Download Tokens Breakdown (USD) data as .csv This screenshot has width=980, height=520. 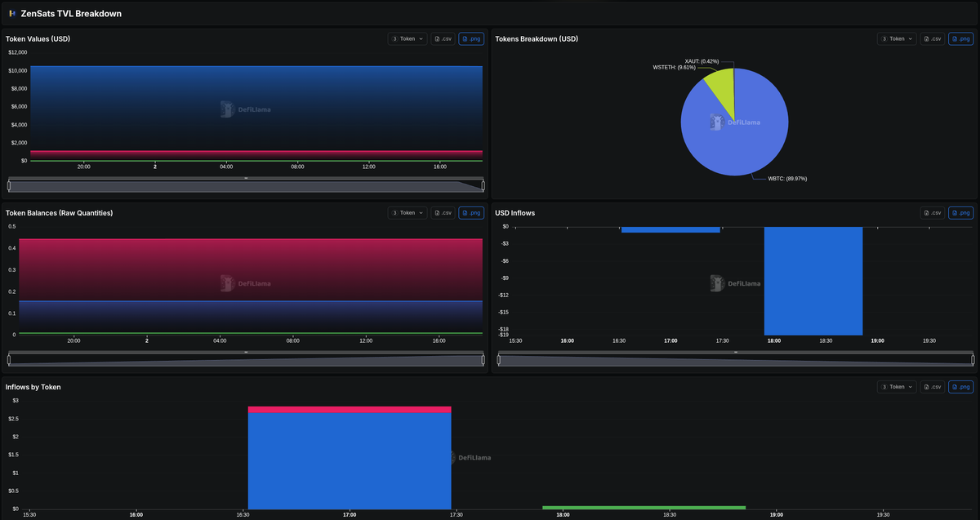point(933,38)
